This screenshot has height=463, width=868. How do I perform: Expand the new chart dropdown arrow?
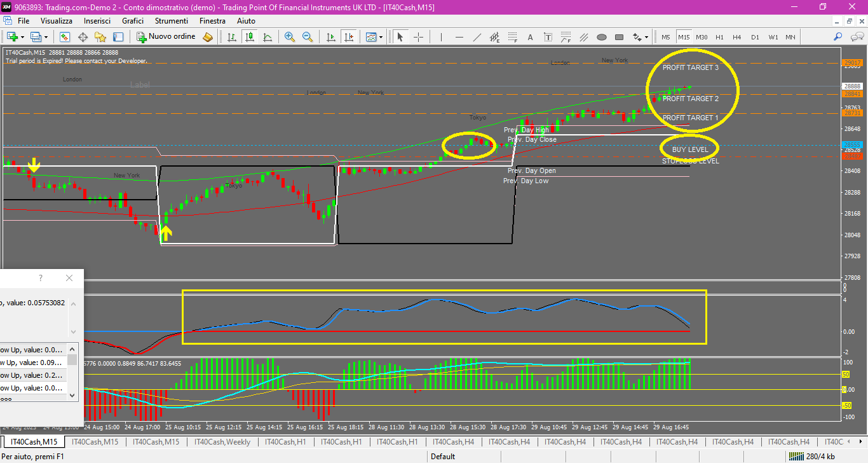[x=22, y=37]
